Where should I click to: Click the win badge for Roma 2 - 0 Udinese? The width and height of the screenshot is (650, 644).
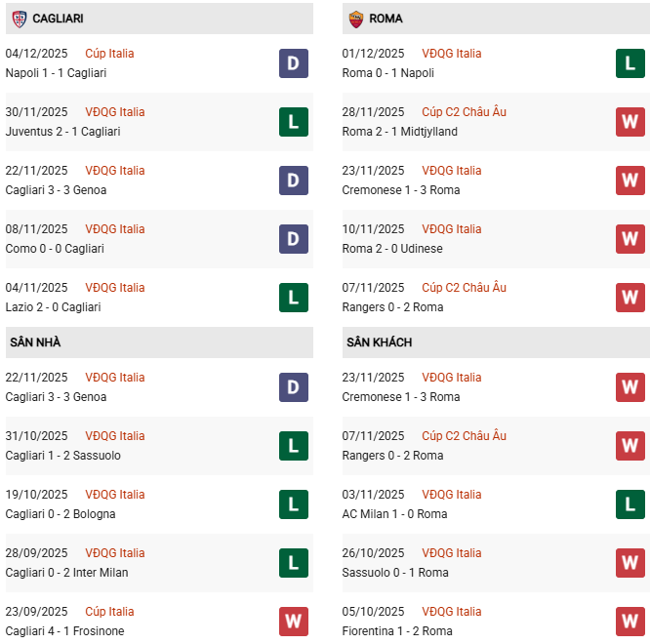pyautogui.click(x=630, y=239)
